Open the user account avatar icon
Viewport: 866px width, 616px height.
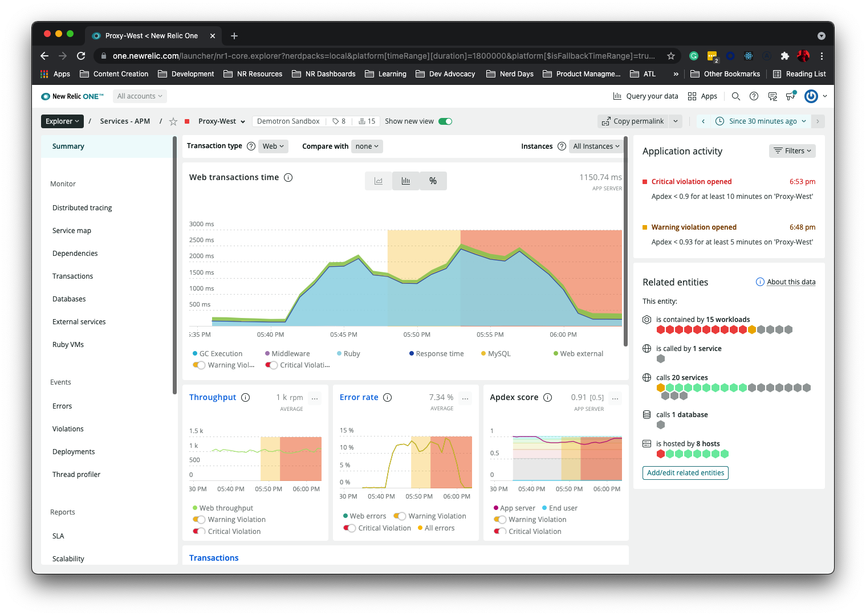point(811,96)
